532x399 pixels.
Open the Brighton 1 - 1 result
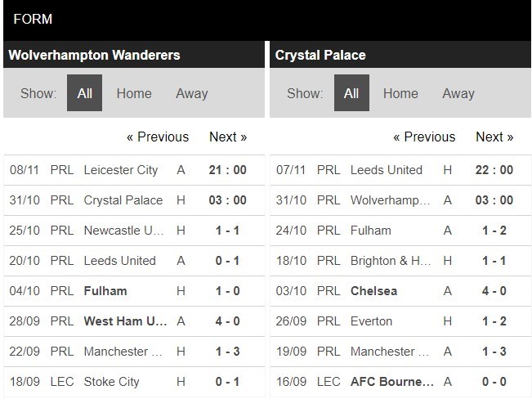[x=400, y=261]
